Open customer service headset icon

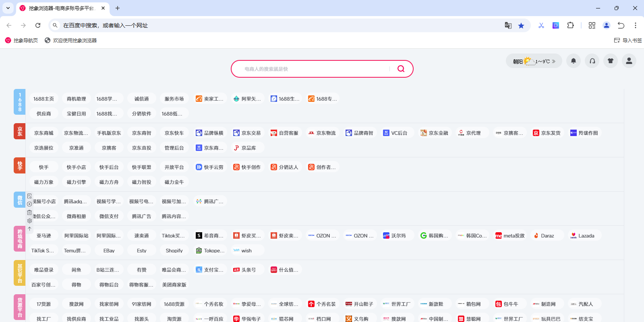pyautogui.click(x=592, y=61)
